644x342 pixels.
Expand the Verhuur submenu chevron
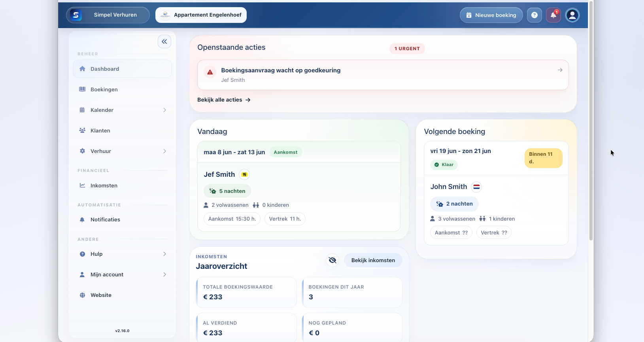165,151
